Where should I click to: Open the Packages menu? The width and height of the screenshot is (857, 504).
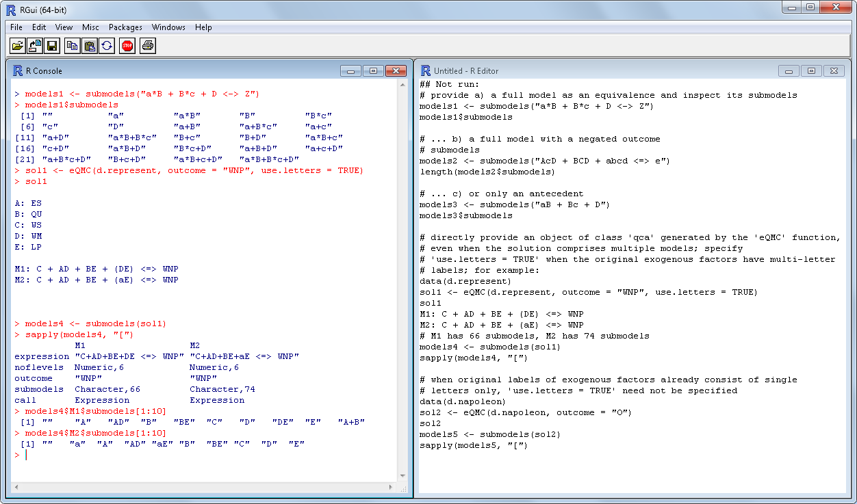pos(125,27)
